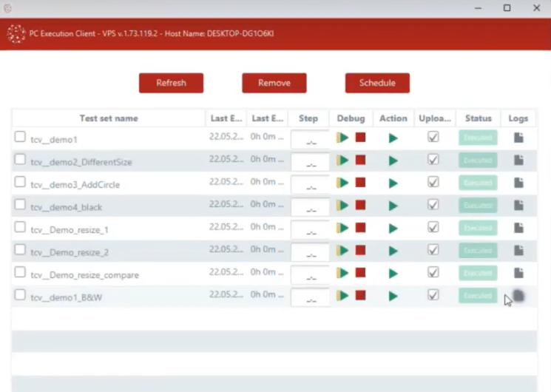Run action play icon for tcv__demo1_B&W

[x=393, y=296]
